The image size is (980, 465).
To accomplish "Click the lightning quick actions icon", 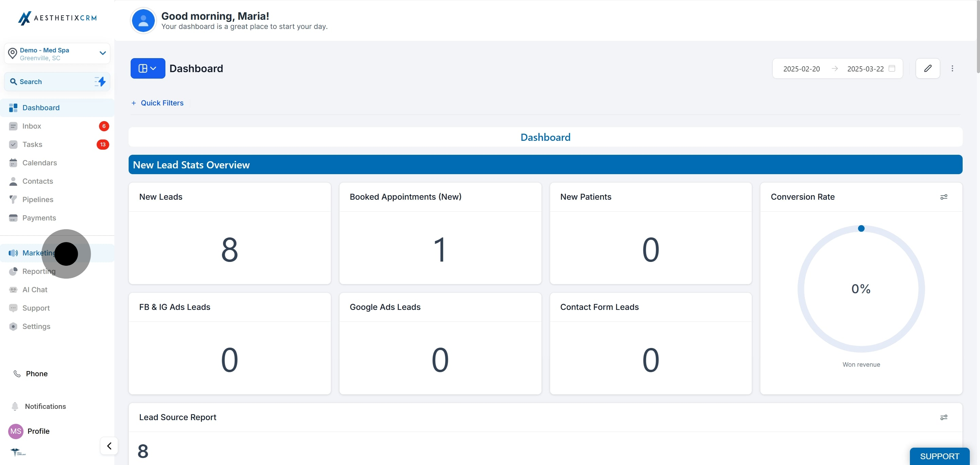I will 100,82.
